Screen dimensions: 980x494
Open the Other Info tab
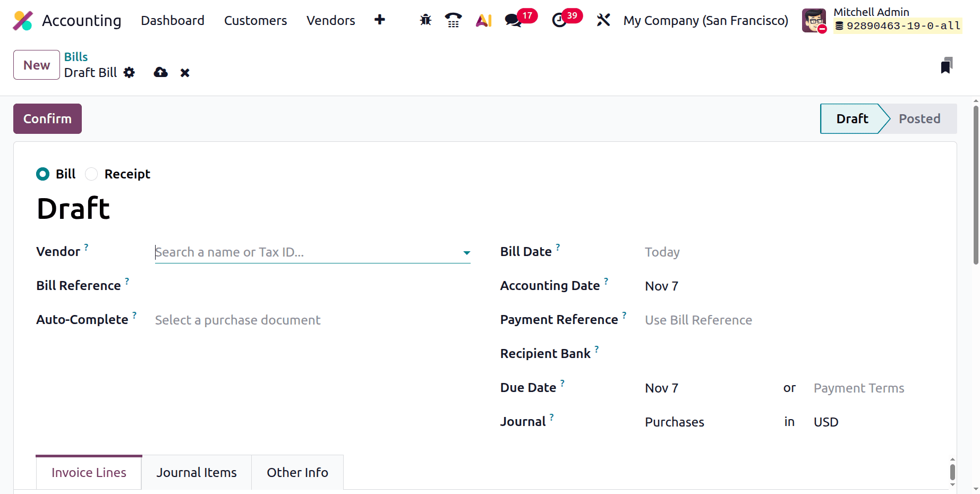click(297, 472)
